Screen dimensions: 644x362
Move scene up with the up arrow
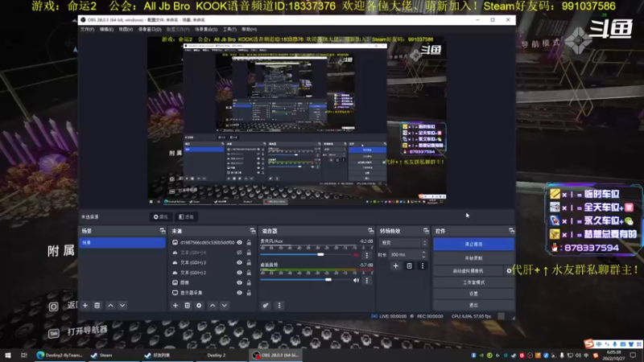click(x=110, y=306)
